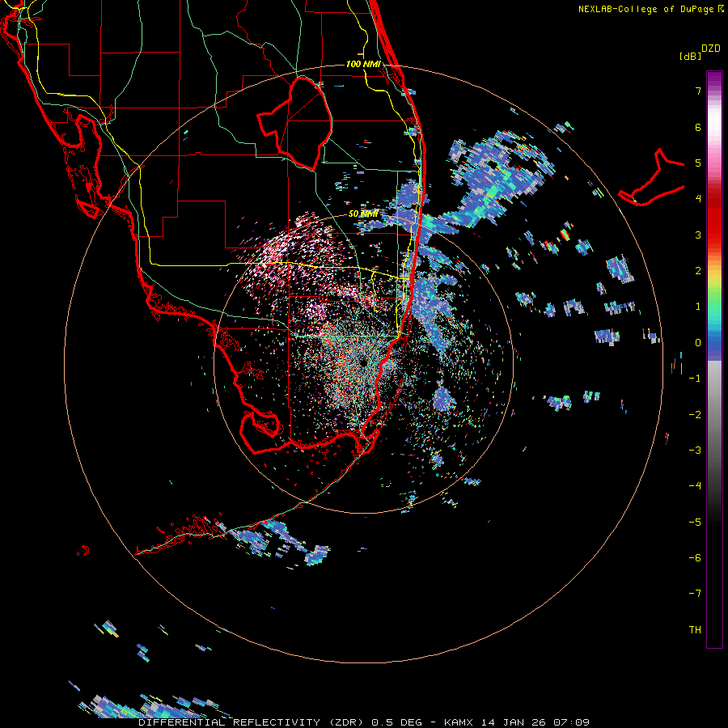Select the 0 tick label on the color scale

pos(698,343)
